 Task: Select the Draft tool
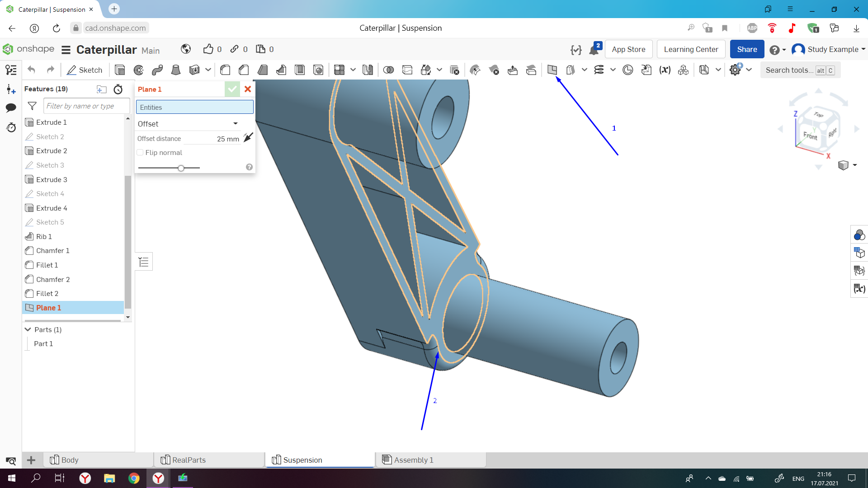pyautogui.click(x=262, y=70)
